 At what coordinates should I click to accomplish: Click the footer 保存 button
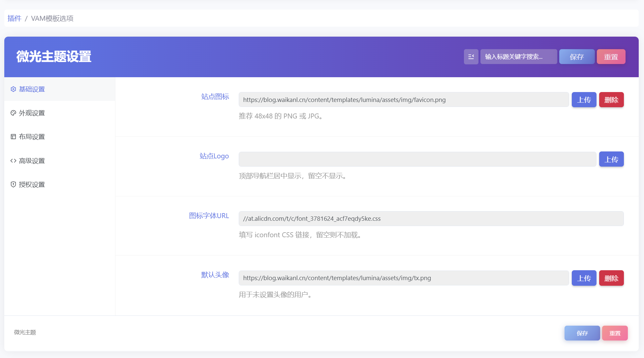(x=582, y=333)
